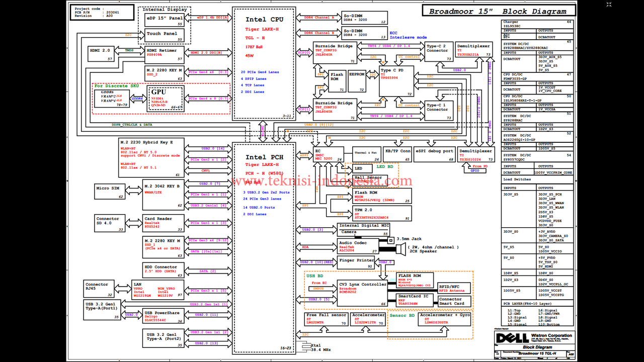Click the Touch Panel block

165,36
